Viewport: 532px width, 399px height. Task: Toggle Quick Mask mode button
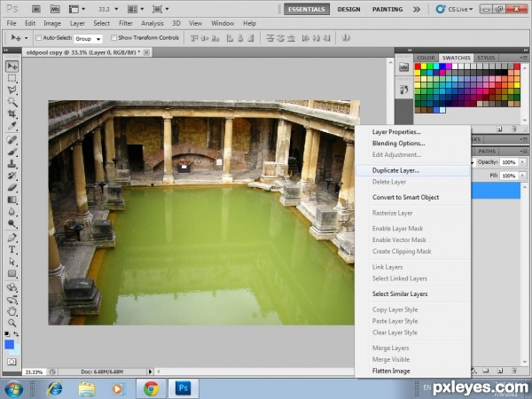point(12,362)
